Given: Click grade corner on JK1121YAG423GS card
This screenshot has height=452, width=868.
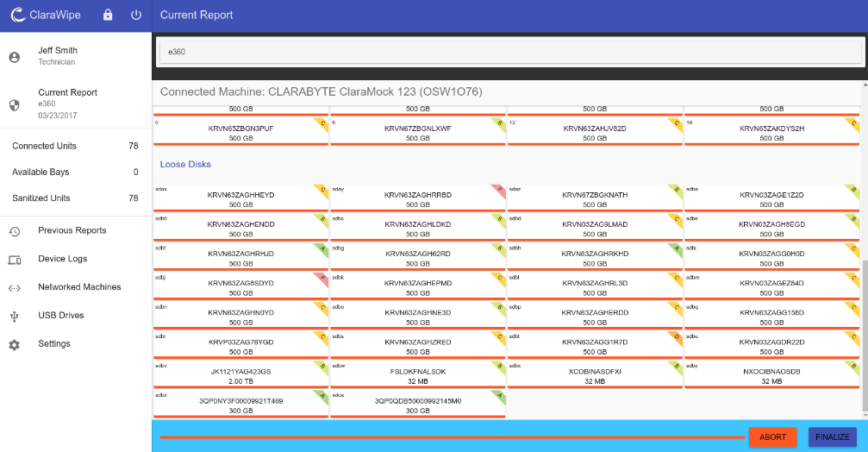Looking at the screenshot, I should (322, 366).
